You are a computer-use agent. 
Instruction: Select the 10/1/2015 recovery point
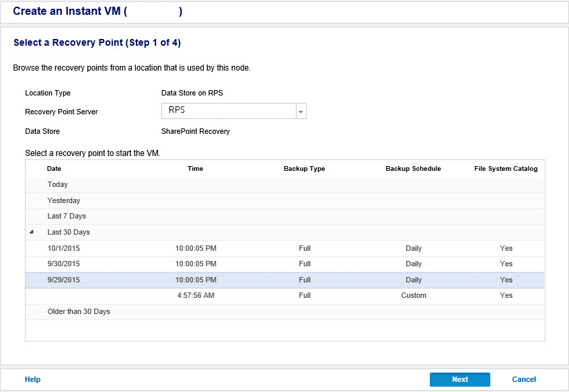pyautogui.click(x=63, y=247)
